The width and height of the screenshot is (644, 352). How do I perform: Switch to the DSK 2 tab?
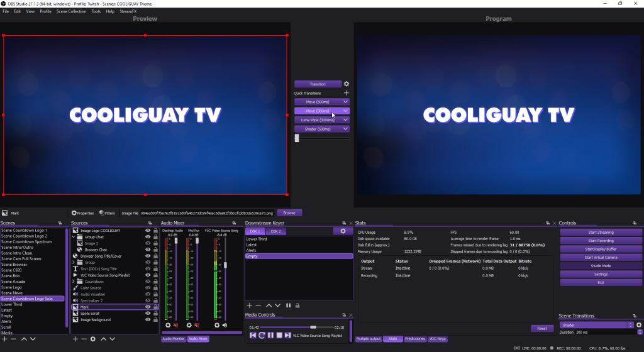click(x=276, y=231)
